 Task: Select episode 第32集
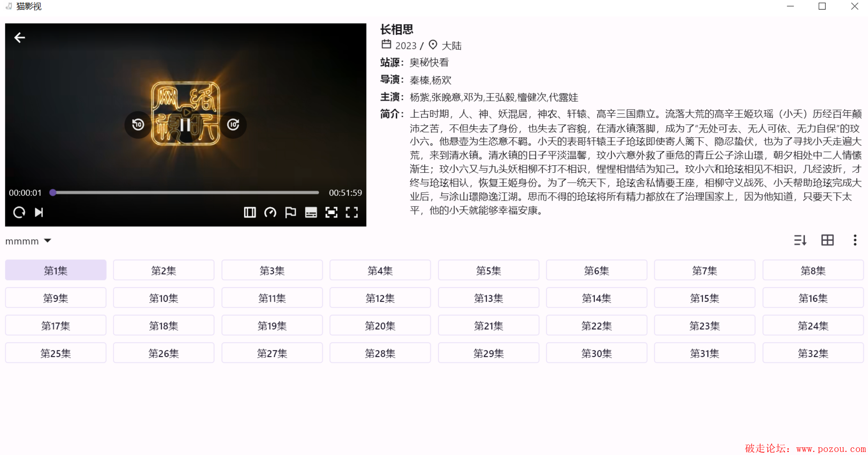[813, 353]
